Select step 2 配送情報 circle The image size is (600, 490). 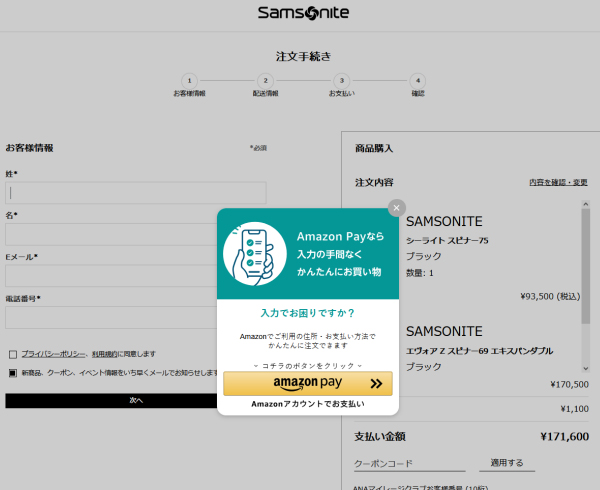(x=265, y=81)
